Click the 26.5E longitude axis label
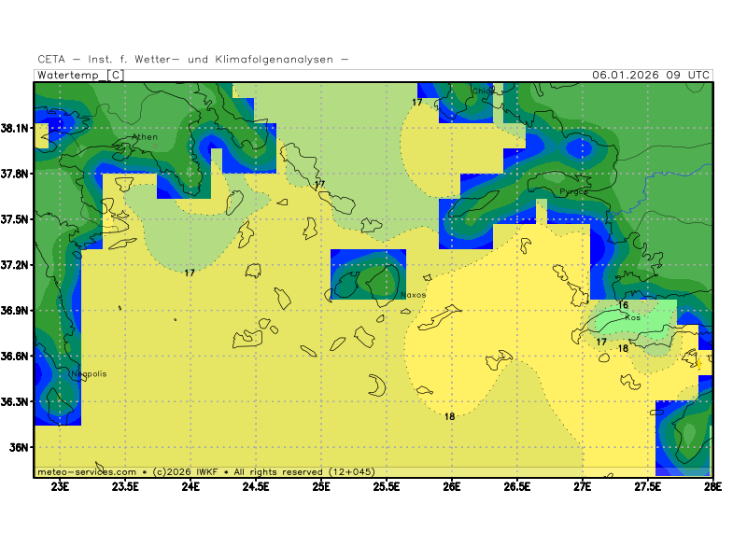This screenshot has width=747, height=560. pos(517,486)
